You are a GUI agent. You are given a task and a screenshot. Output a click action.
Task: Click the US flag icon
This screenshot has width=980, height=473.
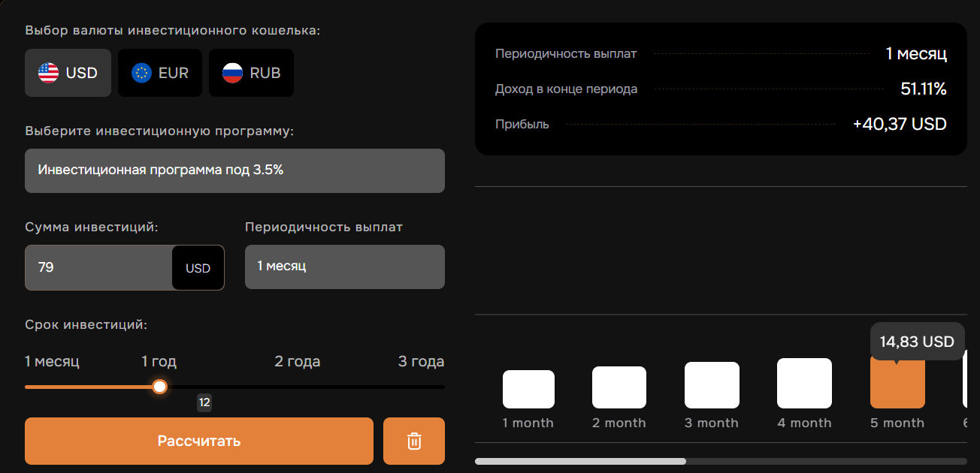49,73
